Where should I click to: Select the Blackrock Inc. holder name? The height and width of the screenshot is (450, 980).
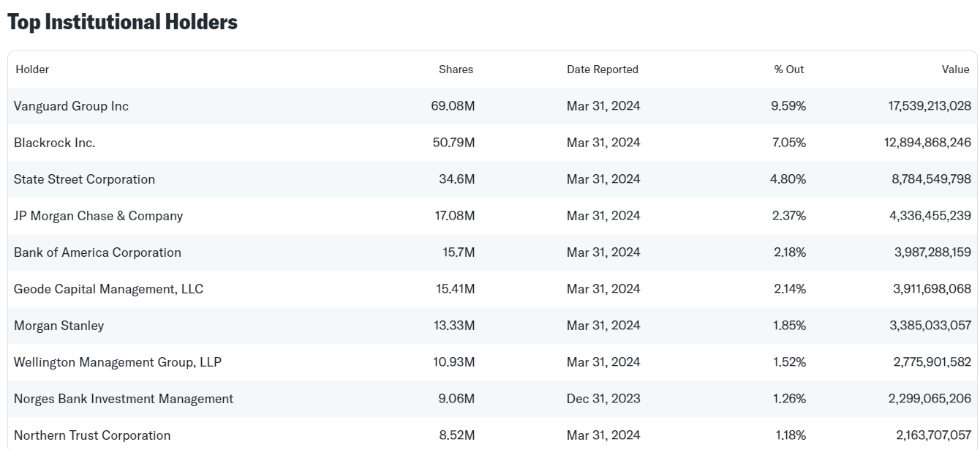click(x=55, y=143)
